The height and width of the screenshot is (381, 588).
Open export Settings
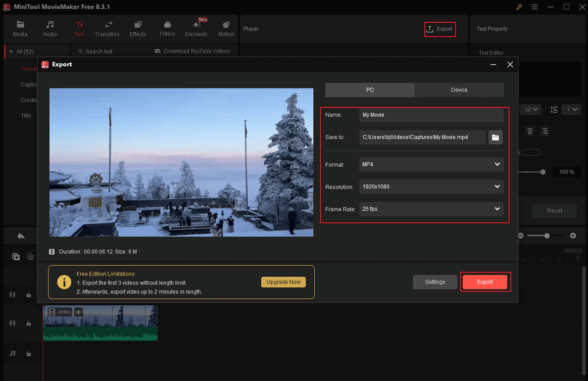pyautogui.click(x=435, y=282)
